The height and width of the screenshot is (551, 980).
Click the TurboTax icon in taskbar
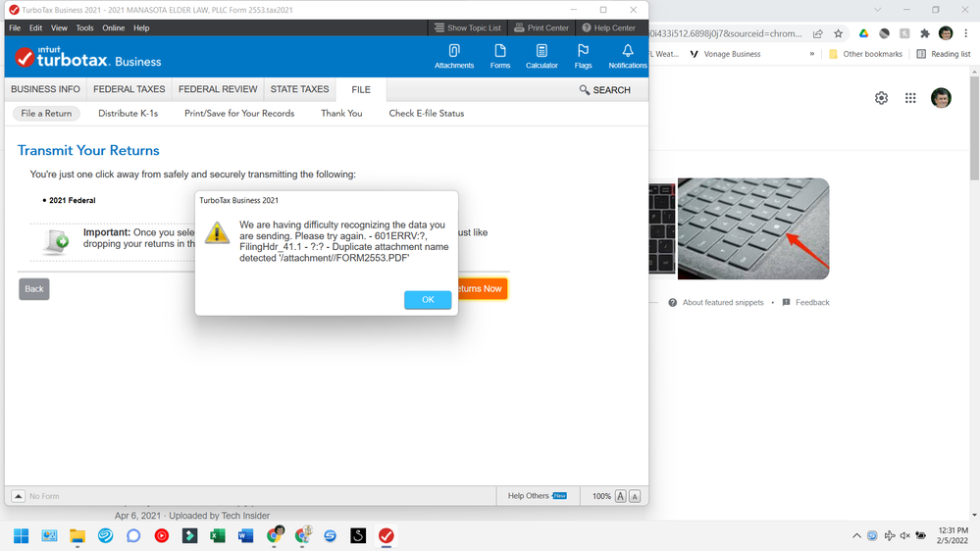[387, 536]
